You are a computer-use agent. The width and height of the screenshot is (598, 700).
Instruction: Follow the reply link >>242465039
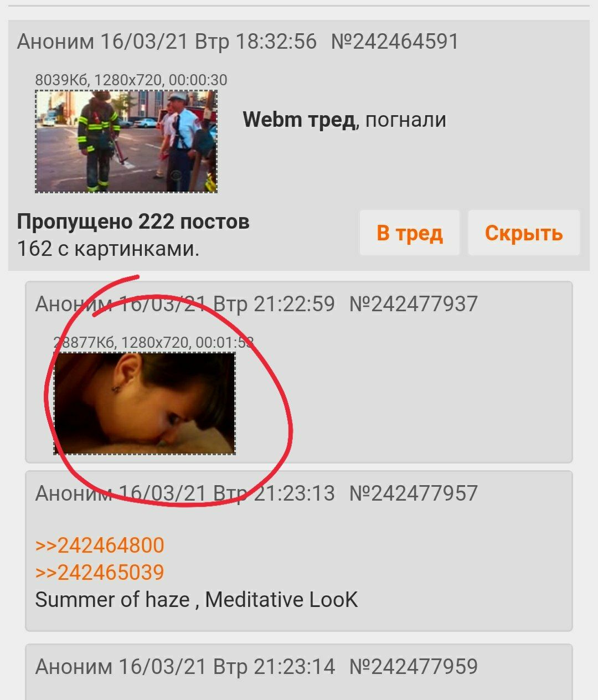100,573
